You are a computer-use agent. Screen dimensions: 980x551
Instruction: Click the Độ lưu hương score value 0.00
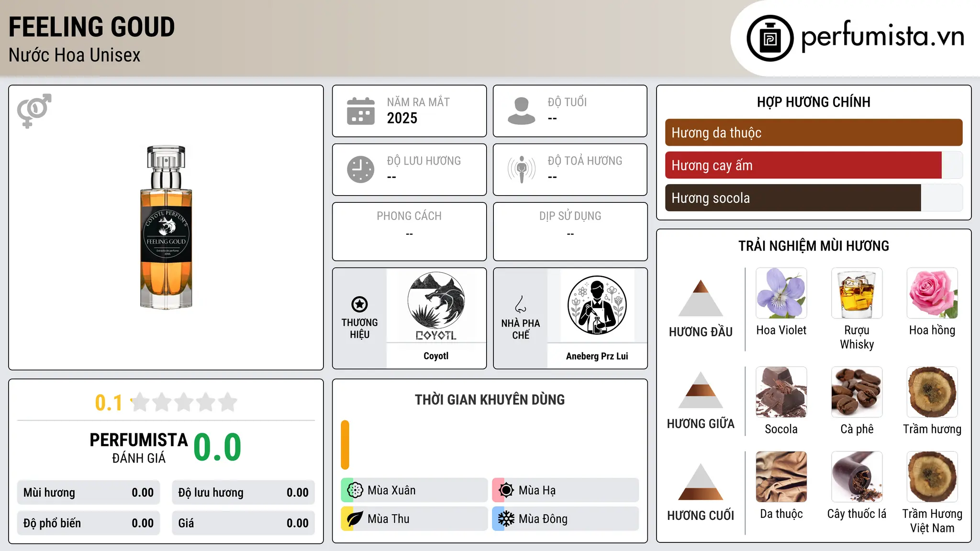point(298,493)
